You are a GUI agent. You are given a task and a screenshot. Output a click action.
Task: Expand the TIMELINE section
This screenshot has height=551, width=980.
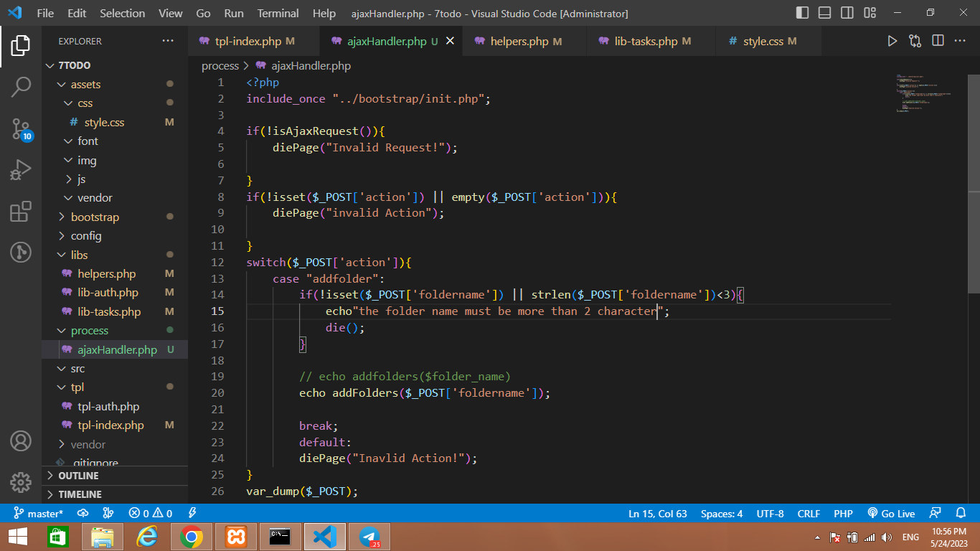[x=115, y=494]
